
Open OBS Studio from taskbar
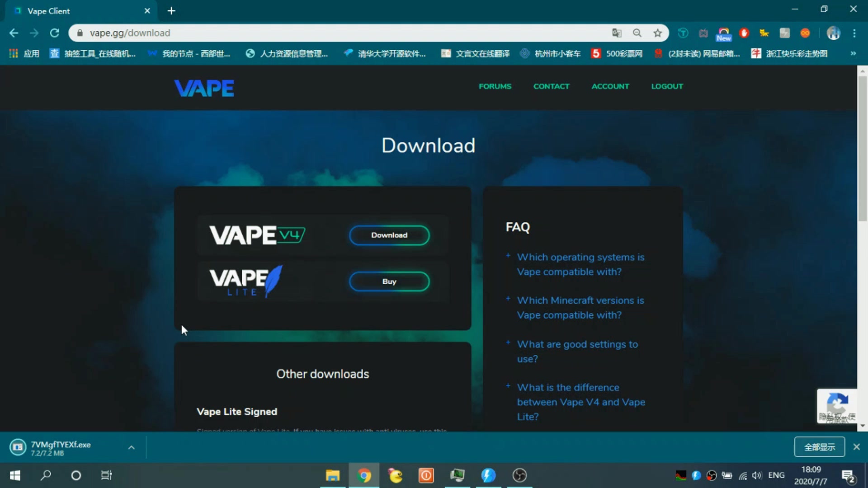pos(519,475)
